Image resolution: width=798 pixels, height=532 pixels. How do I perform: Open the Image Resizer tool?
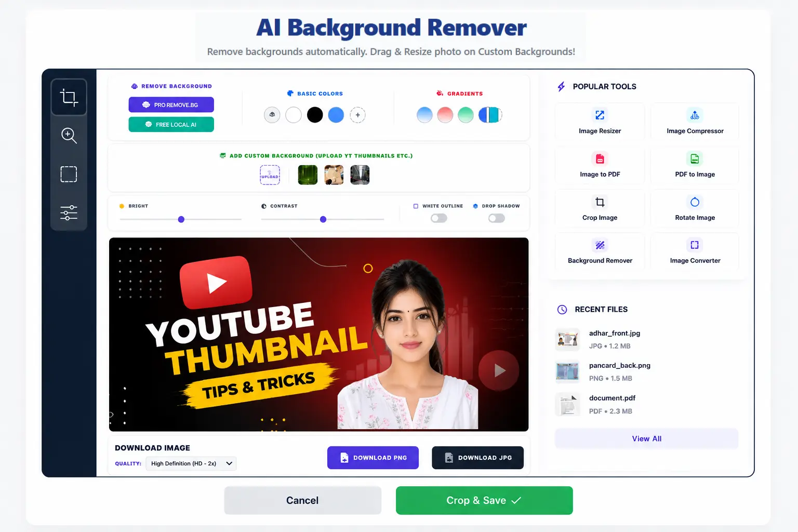(x=600, y=122)
